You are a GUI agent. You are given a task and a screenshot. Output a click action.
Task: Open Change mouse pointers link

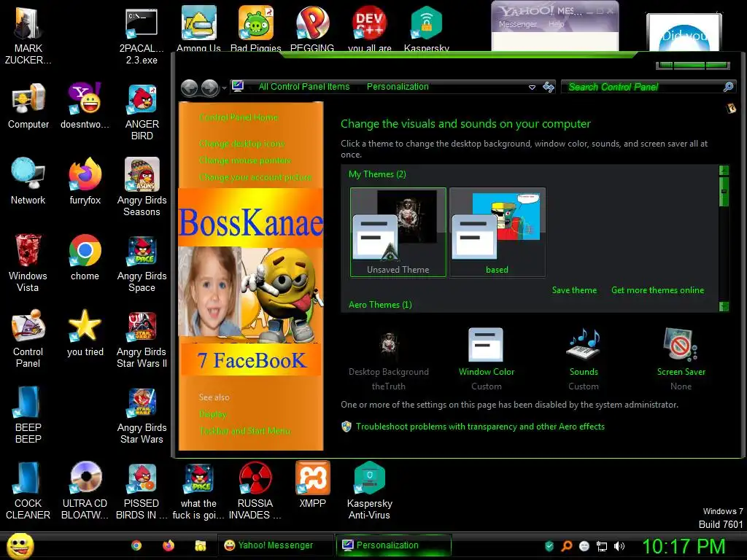click(245, 160)
